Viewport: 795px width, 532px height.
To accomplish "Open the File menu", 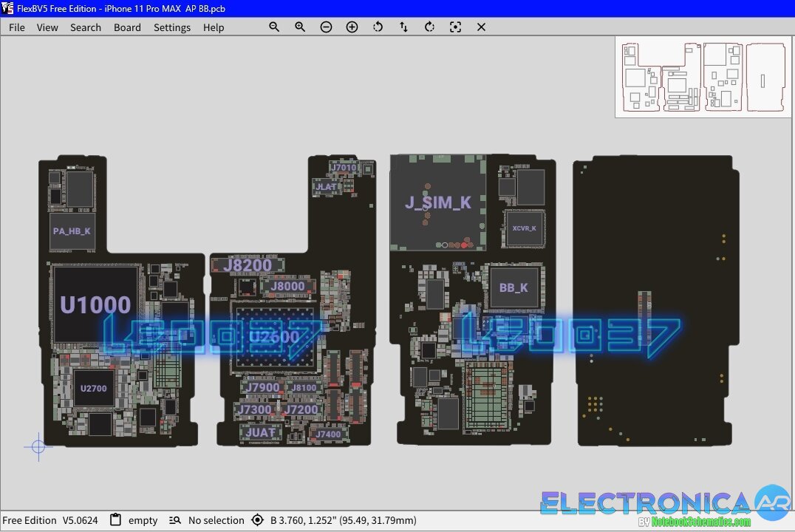I will click(16, 27).
